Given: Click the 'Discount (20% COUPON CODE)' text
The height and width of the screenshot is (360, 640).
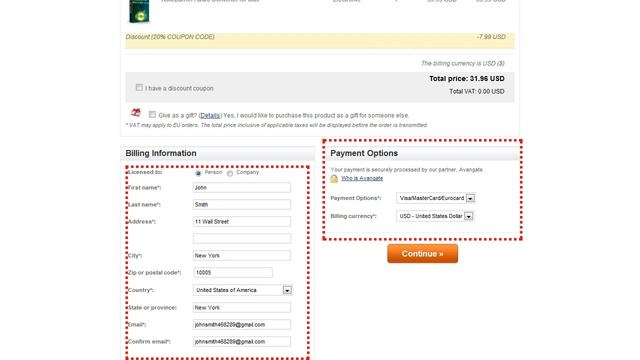Looking at the screenshot, I should point(170,37).
